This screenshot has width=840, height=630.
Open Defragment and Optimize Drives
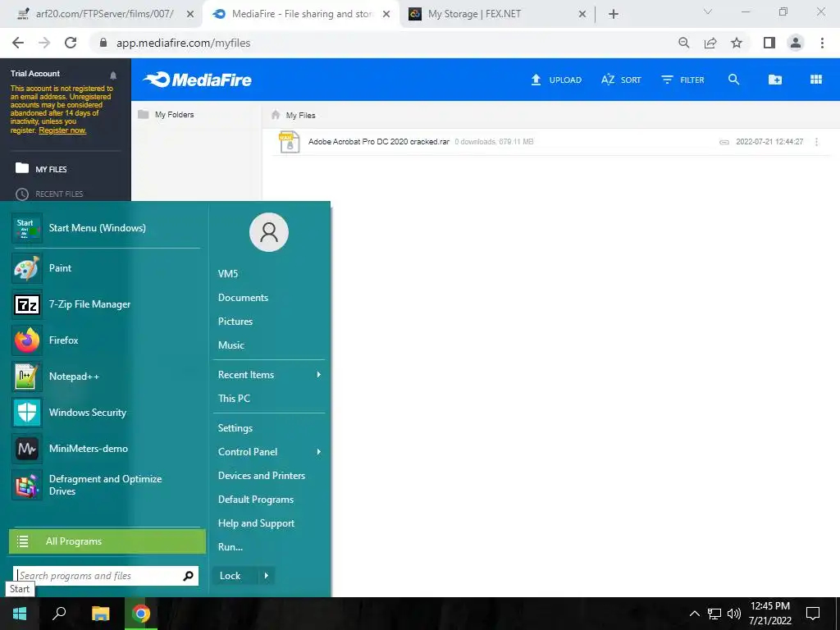point(106,485)
